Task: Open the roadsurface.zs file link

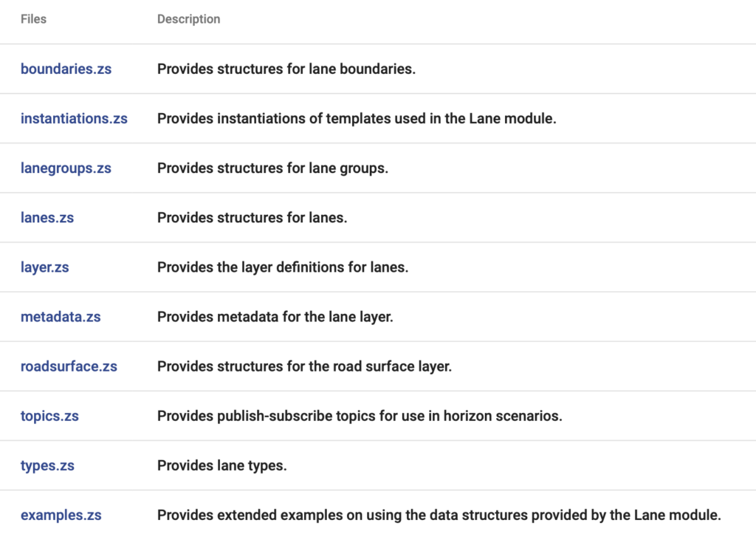Action: (69, 366)
